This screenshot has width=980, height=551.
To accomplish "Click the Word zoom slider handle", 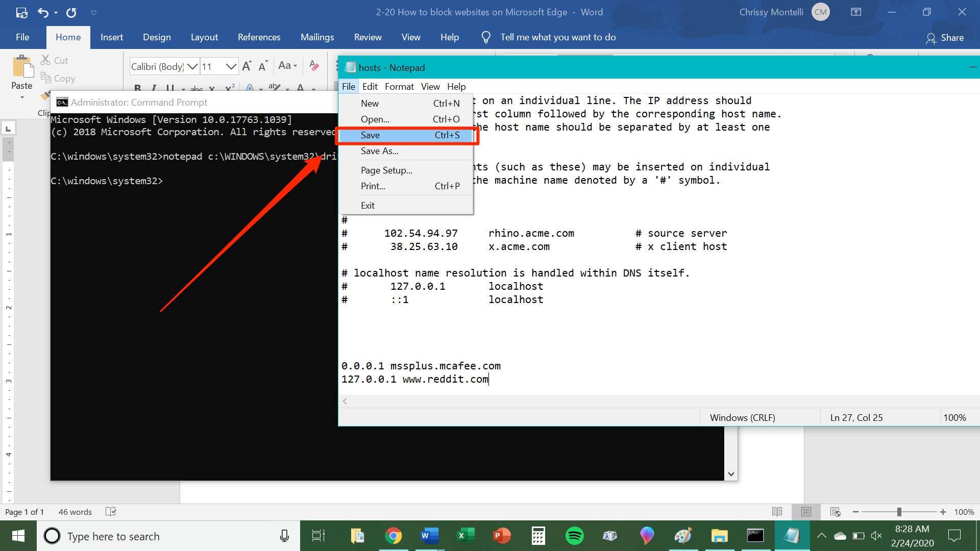I will (x=899, y=512).
